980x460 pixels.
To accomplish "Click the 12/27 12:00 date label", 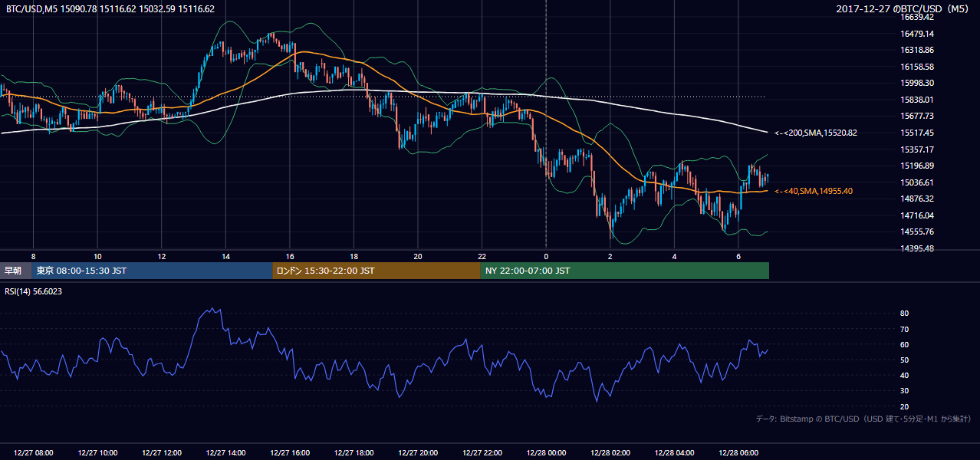I will [162, 453].
